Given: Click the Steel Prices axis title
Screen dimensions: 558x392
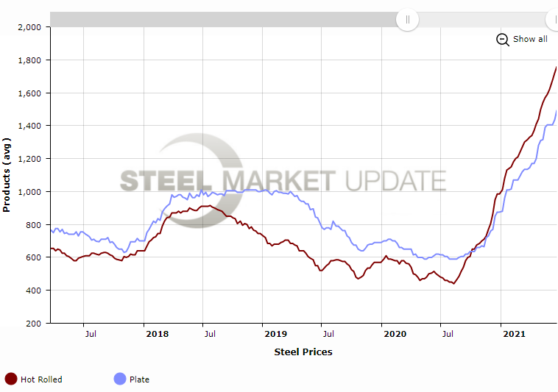Looking at the screenshot, I should click(x=303, y=352).
